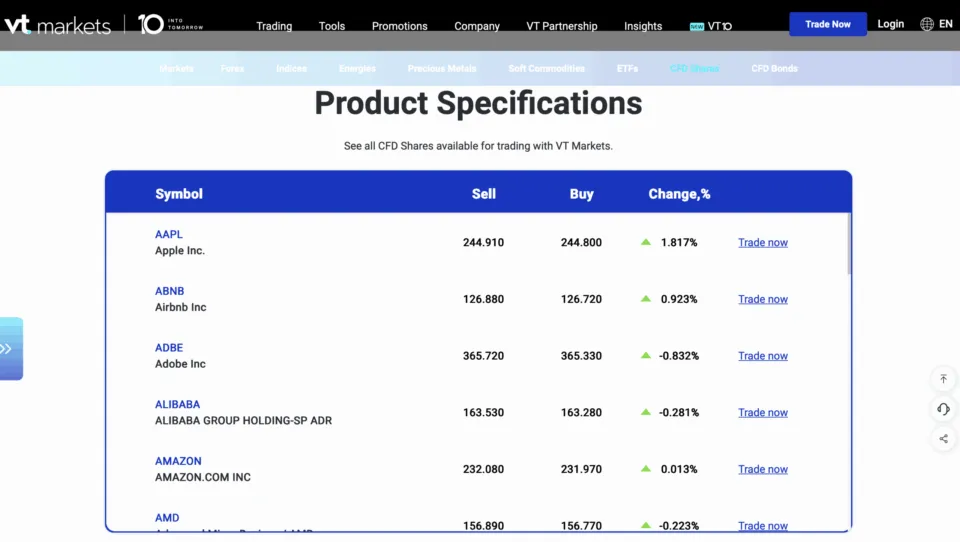Click the Login link
Image resolution: width=960 pixels, height=542 pixels.
pyautogui.click(x=890, y=24)
